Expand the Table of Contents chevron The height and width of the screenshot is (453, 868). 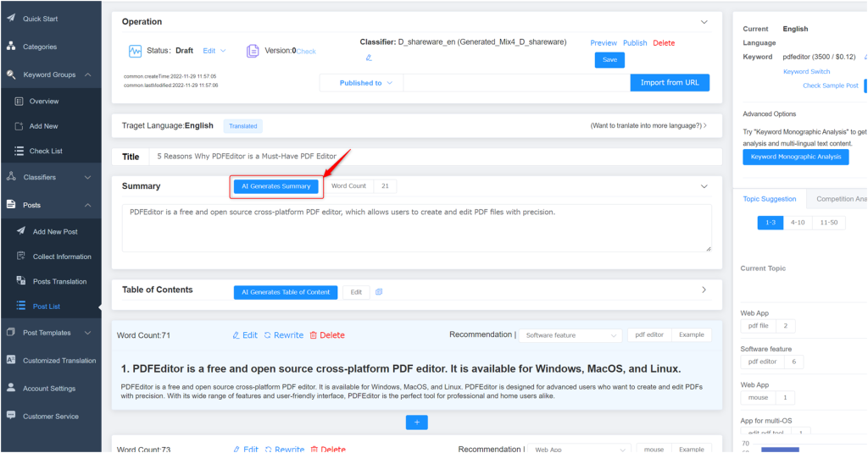(x=704, y=290)
